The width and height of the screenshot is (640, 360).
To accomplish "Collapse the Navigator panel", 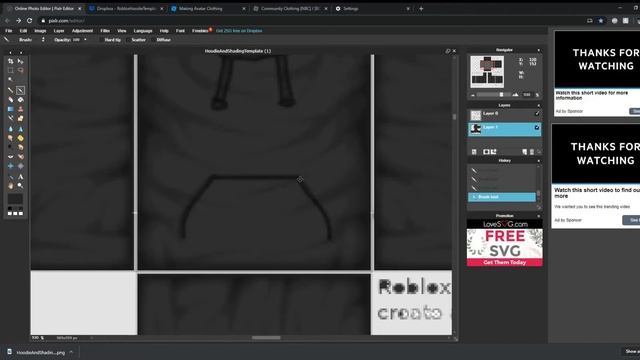I will click(538, 50).
